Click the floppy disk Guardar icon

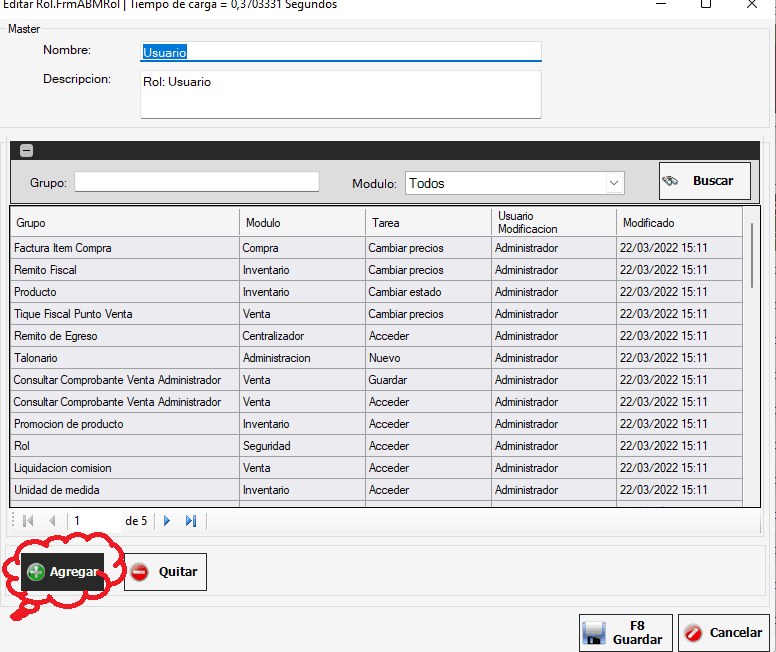594,633
